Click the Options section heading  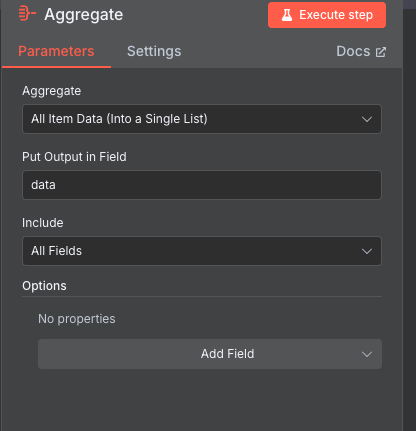tap(44, 286)
